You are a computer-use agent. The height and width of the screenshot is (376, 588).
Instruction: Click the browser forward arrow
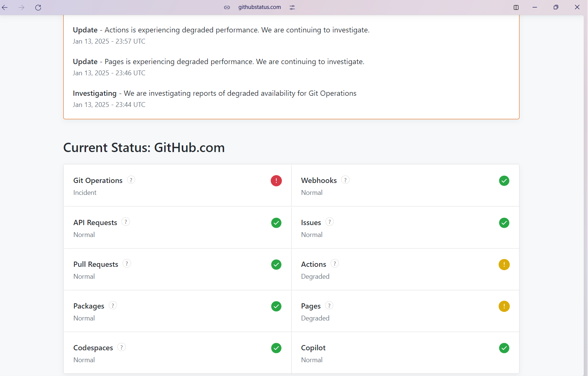click(x=22, y=7)
